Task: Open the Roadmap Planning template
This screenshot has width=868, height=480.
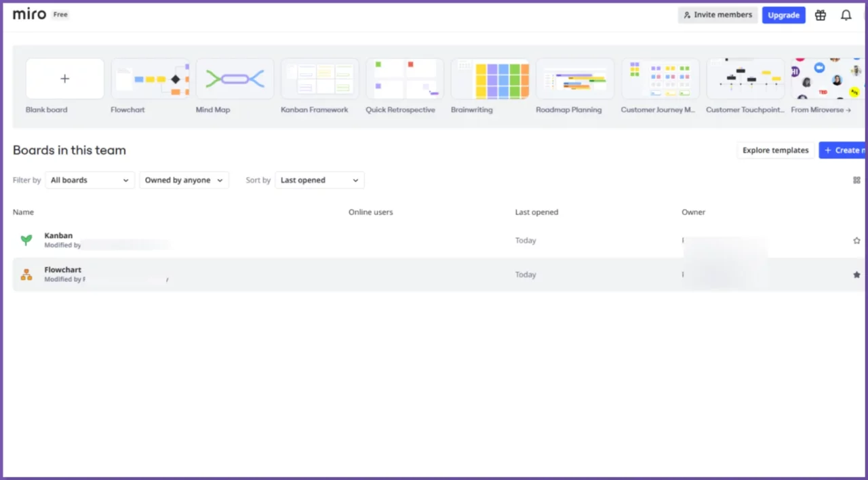Action: 575,79
